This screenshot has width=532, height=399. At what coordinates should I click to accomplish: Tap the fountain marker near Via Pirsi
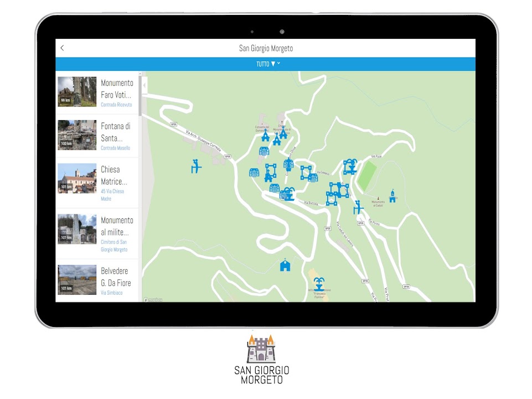tap(350, 166)
